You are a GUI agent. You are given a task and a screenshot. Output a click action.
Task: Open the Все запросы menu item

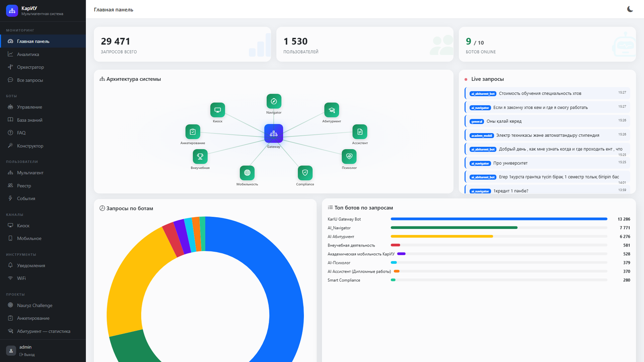(43, 80)
